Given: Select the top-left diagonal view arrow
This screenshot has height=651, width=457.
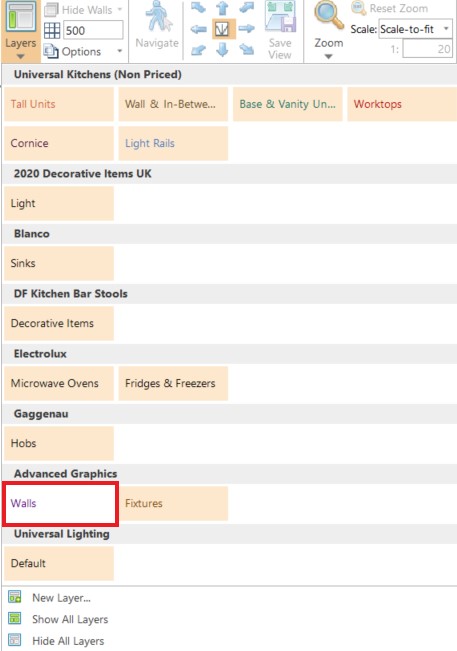Looking at the screenshot, I should 198,7.
